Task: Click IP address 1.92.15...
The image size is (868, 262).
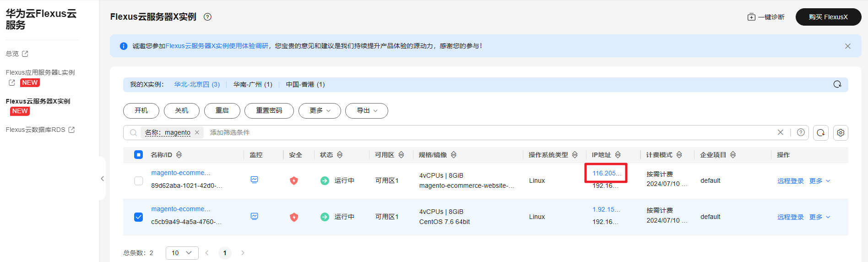Action: click(607, 209)
